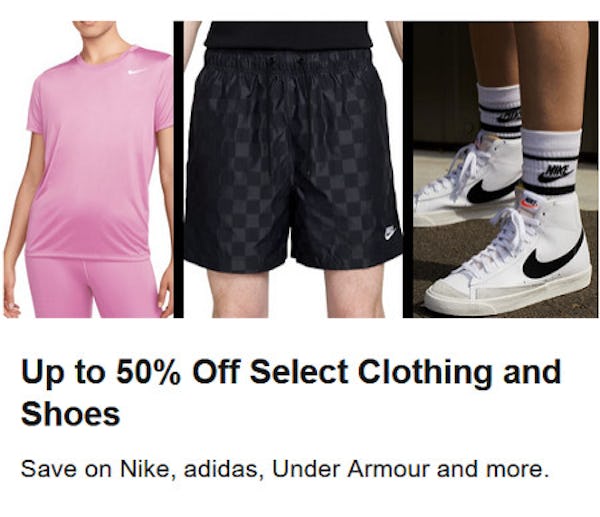600x517 pixels.
Task: Click the white Nike swoosh on pink shirt
Action: 136,72
